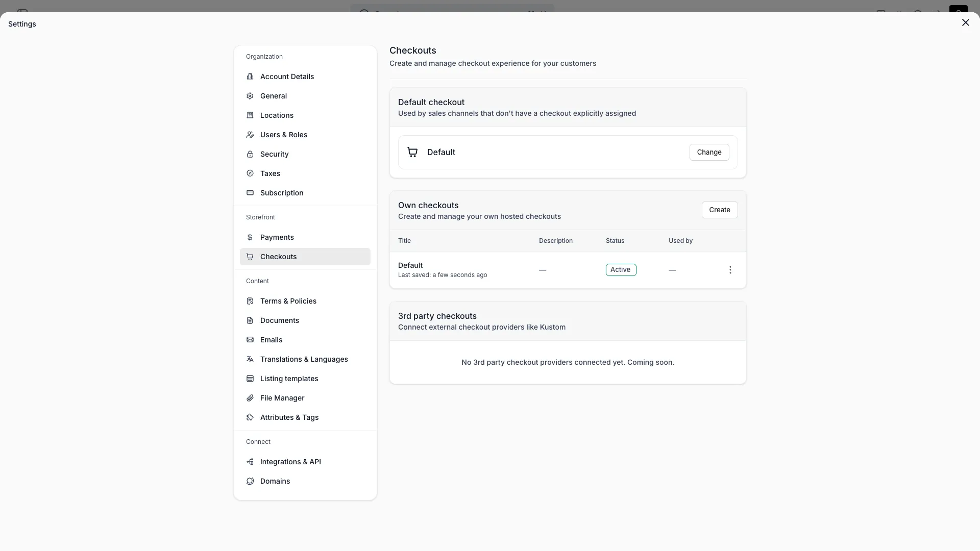Viewport: 980px width, 551px height.
Task: Navigate to Taxes settings
Action: (x=305, y=173)
